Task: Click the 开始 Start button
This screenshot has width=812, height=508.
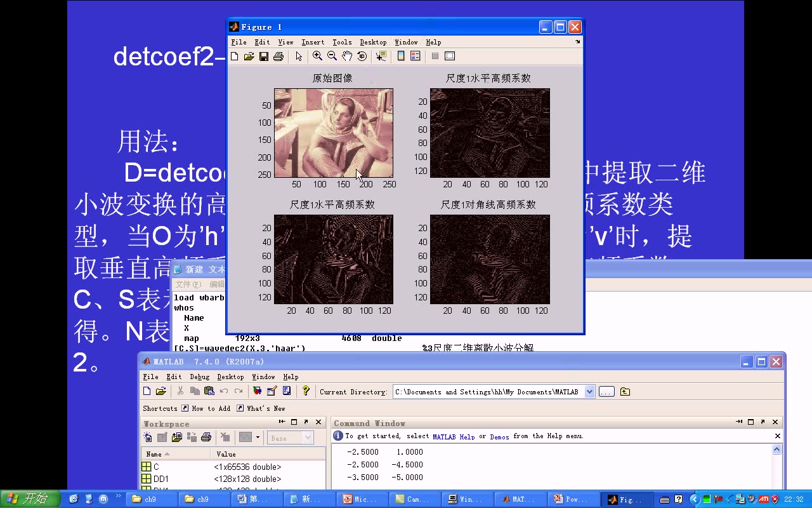Action: coord(30,499)
